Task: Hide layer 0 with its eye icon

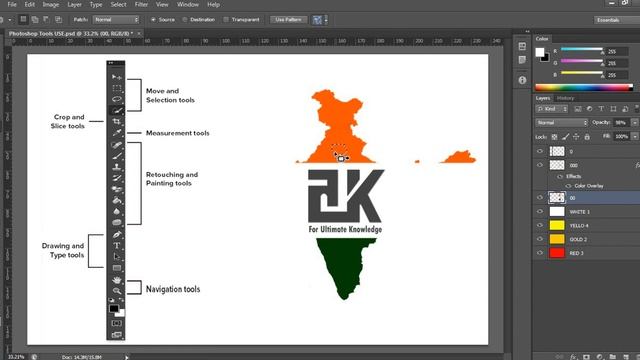Action: [540, 151]
